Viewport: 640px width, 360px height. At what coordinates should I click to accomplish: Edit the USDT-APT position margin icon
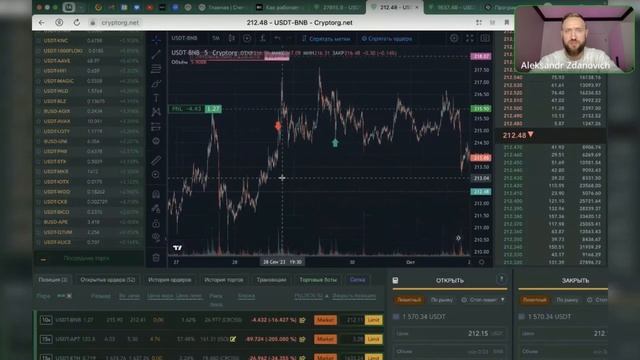[233, 339]
